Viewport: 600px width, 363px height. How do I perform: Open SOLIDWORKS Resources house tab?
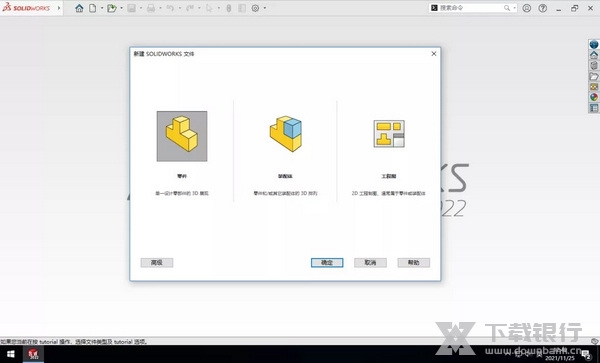coord(594,55)
